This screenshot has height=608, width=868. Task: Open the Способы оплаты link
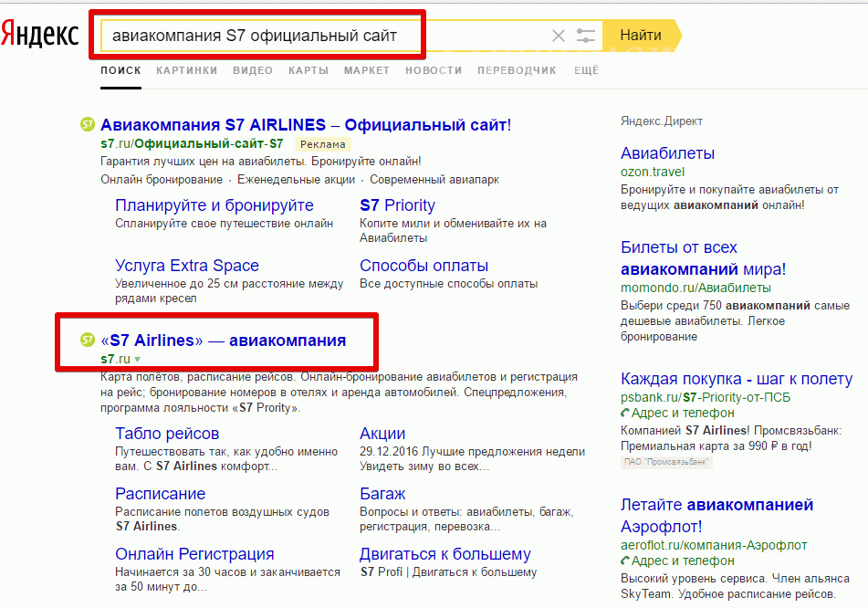coord(424,266)
